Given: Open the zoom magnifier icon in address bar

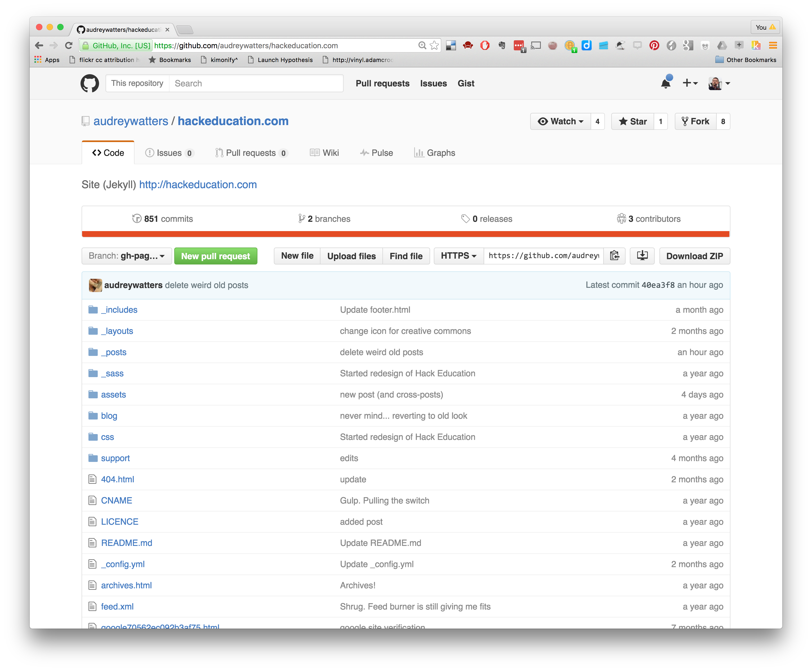Looking at the screenshot, I should (422, 46).
